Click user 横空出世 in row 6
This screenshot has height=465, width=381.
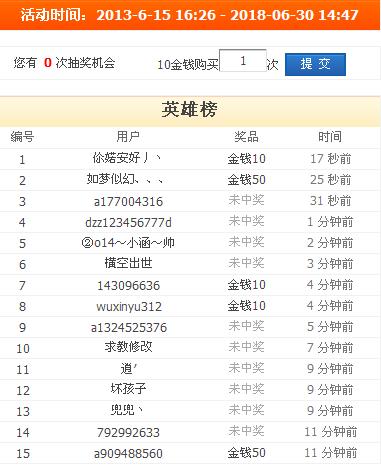pos(128,263)
